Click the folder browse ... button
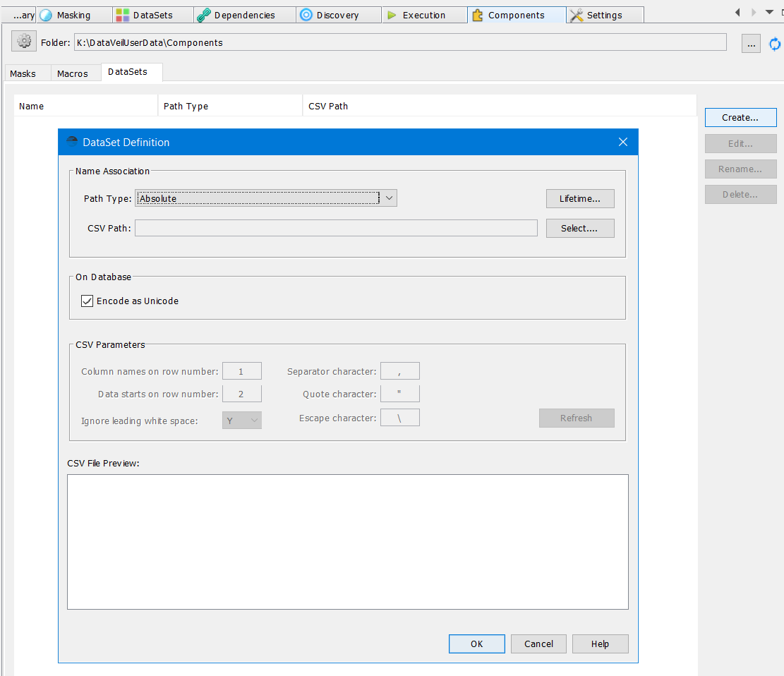The width and height of the screenshot is (784, 676). click(751, 44)
